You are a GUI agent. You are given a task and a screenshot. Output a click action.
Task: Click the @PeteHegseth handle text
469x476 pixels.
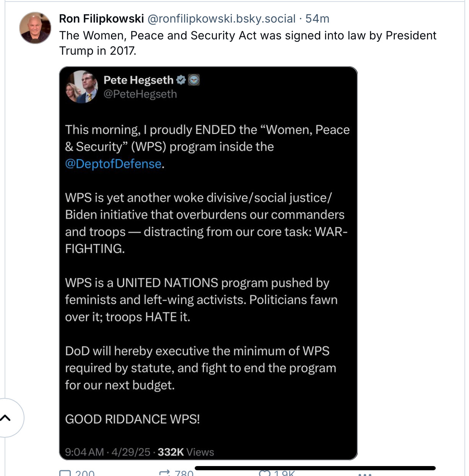tap(140, 94)
